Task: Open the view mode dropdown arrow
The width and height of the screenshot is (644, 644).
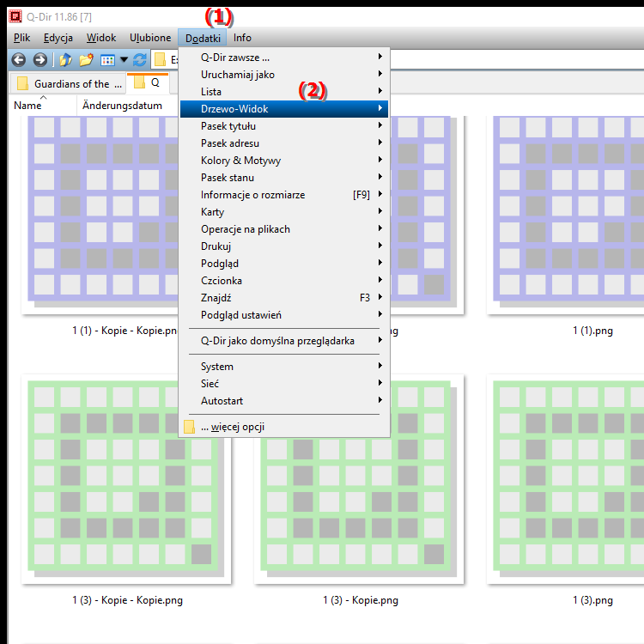Action: tap(124, 60)
